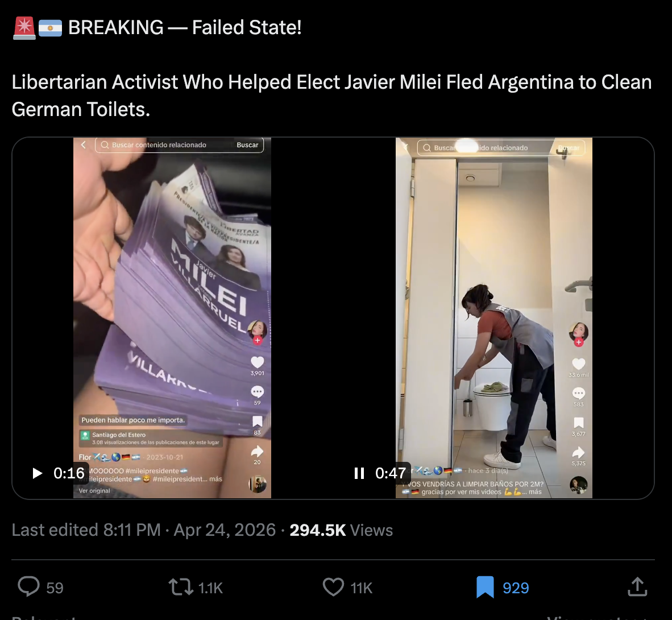Viewport: 672px width, 620px height.
Task: Click the Buscar button in left video
Action: pos(248,145)
